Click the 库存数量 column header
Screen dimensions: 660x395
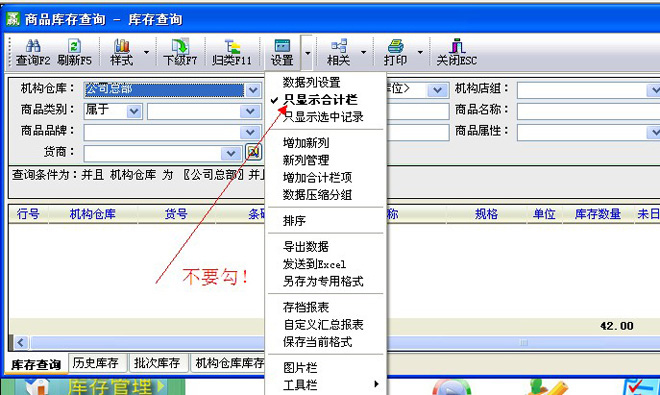[x=598, y=214]
